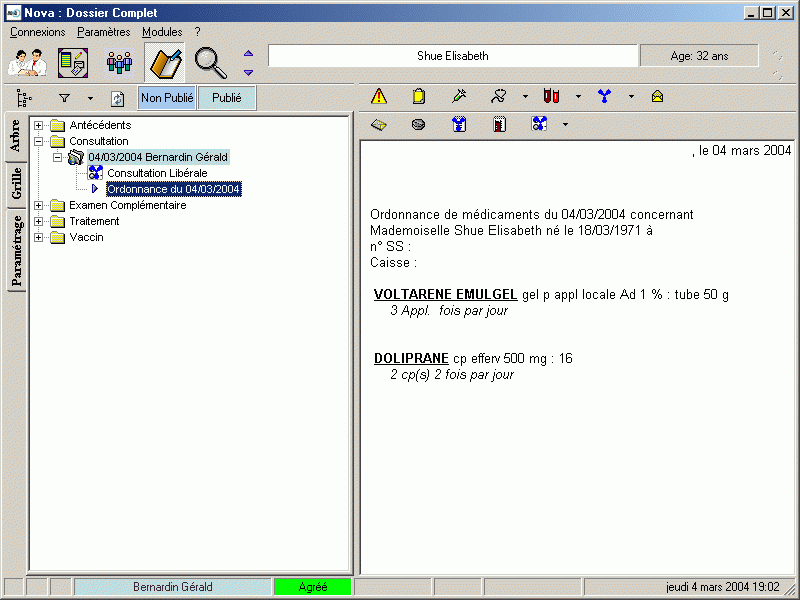This screenshot has width=800, height=600.
Task: Collapse the Consultation folder
Action: pos(38,141)
